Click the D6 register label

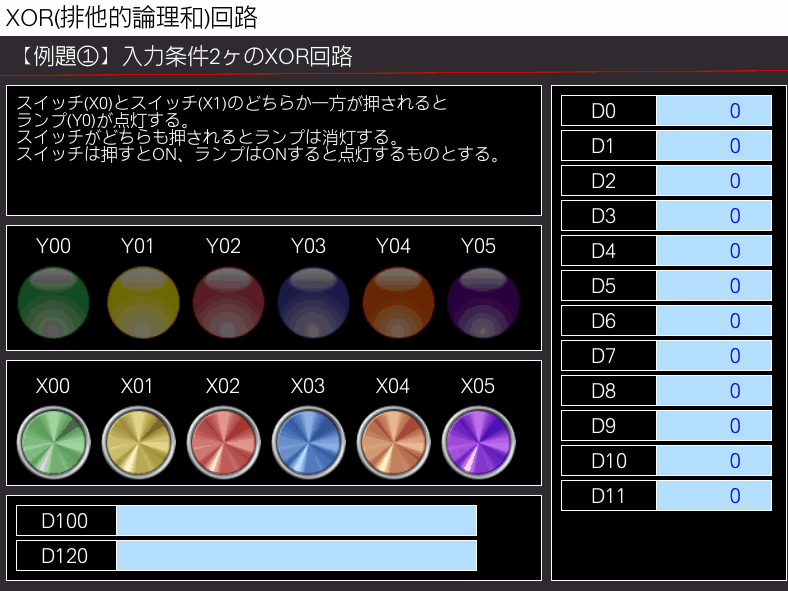coord(604,321)
